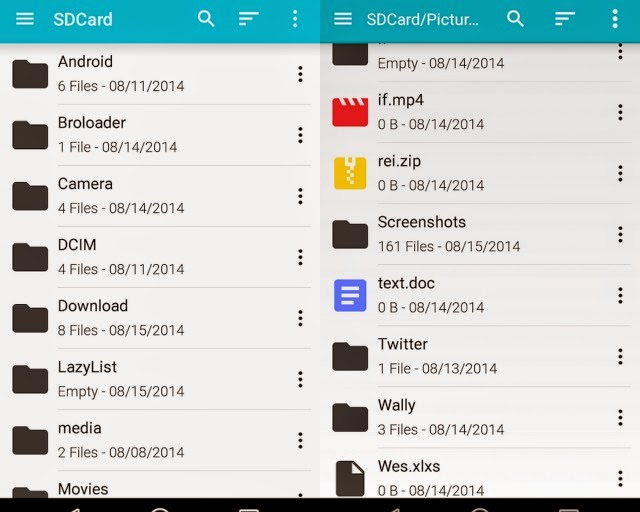Open options menu for if.mp4
640x512 pixels.
tap(620, 112)
